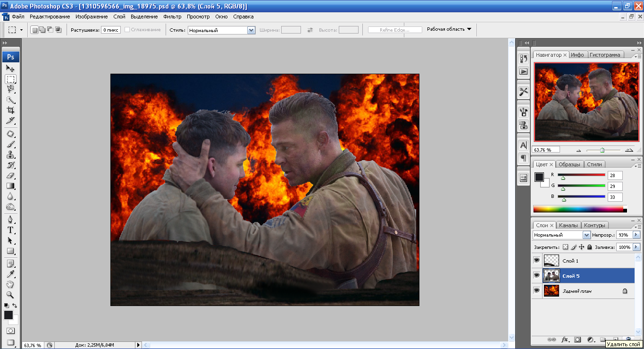Click the layer effects fx button
The image size is (644, 349).
coord(565,340)
